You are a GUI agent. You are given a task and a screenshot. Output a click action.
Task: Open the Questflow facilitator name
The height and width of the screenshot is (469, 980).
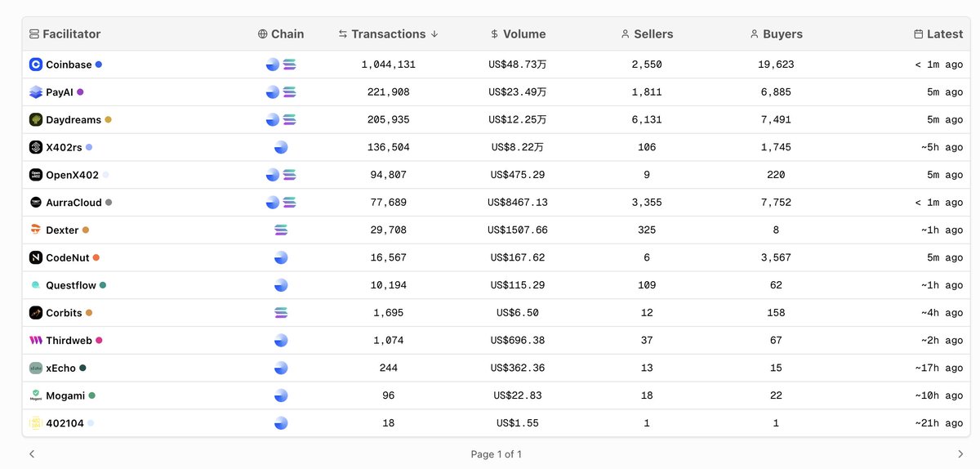click(x=71, y=285)
